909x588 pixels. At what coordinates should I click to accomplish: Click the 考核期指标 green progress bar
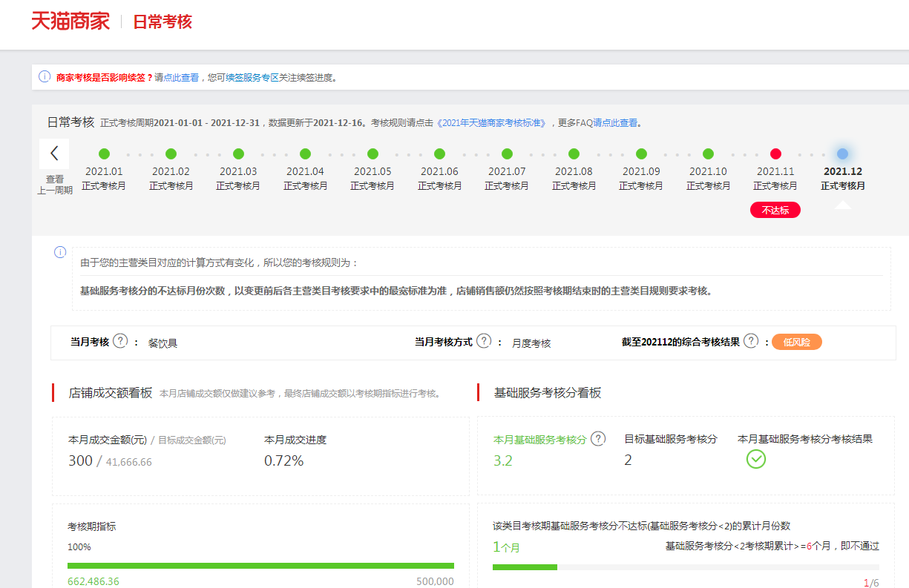click(260, 566)
